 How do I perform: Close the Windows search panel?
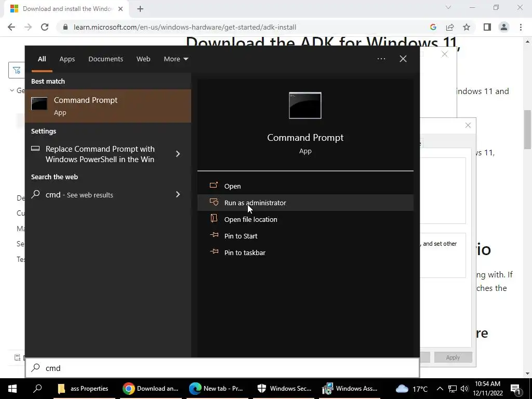[x=403, y=59]
